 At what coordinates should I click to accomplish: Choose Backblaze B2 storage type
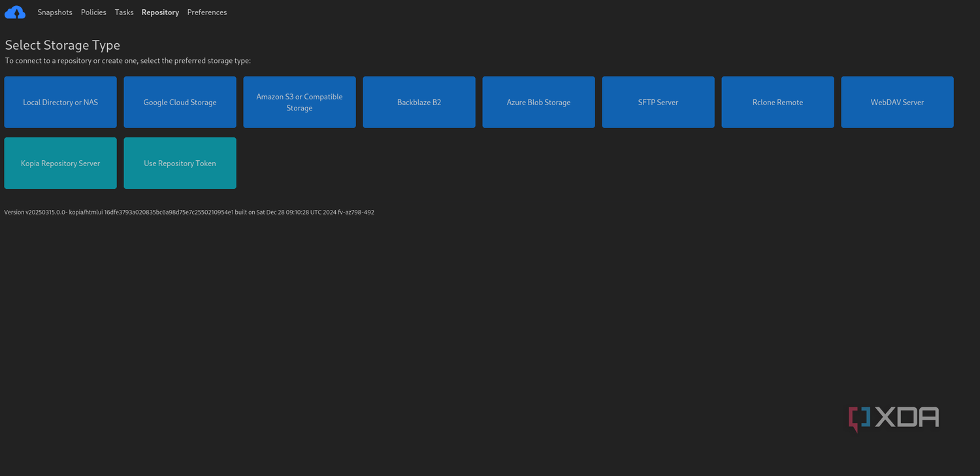[x=419, y=102]
